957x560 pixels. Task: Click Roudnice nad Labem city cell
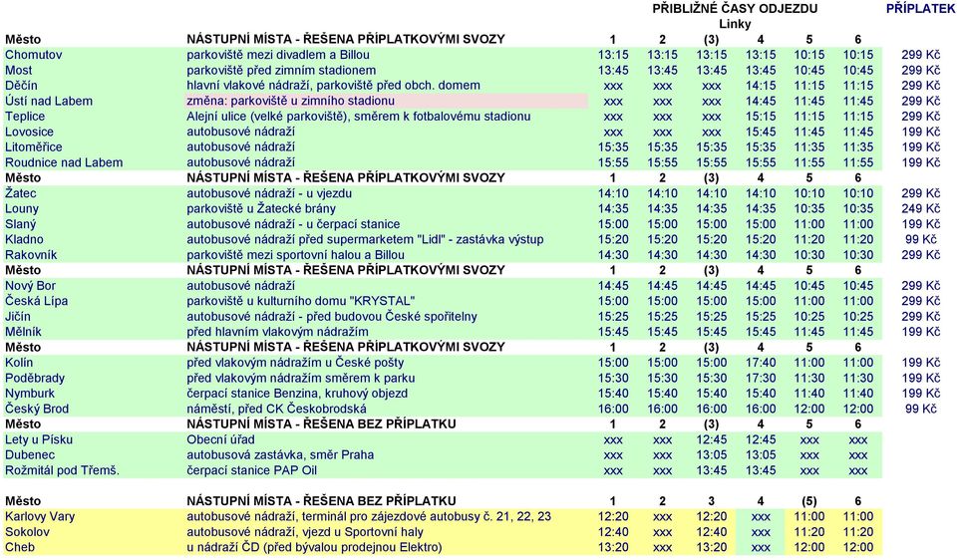click(x=64, y=162)
